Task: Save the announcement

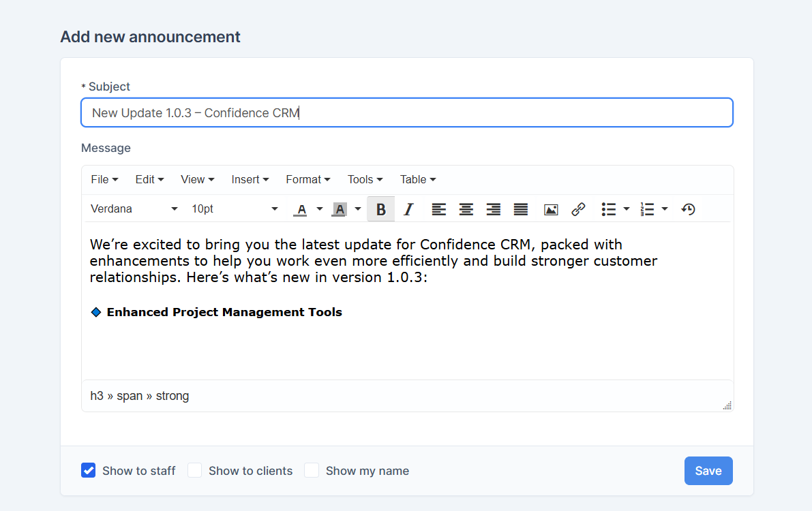Action: [708, 471]
